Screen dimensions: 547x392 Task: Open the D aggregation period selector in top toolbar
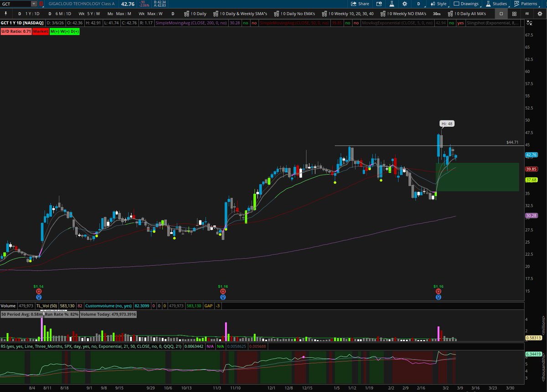418,4
